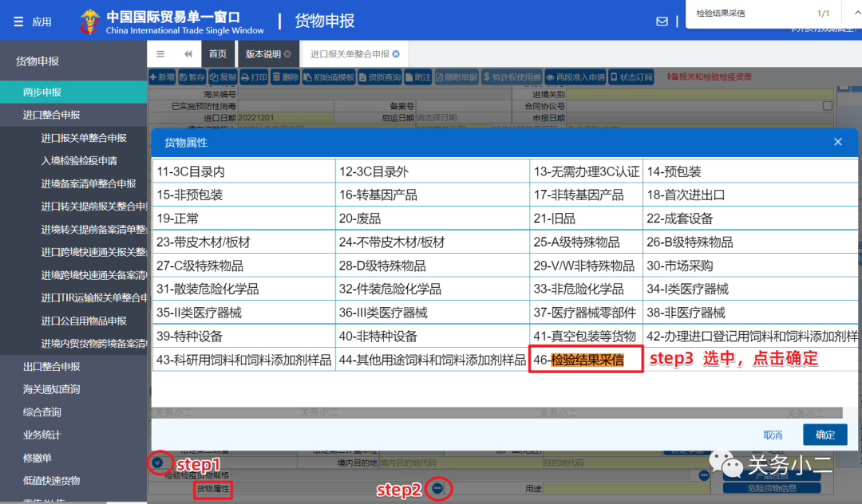The image size is (862, 504).
Task: Tick the checkbox beside 合同协议号 field
Action: [x=828, y=106]
